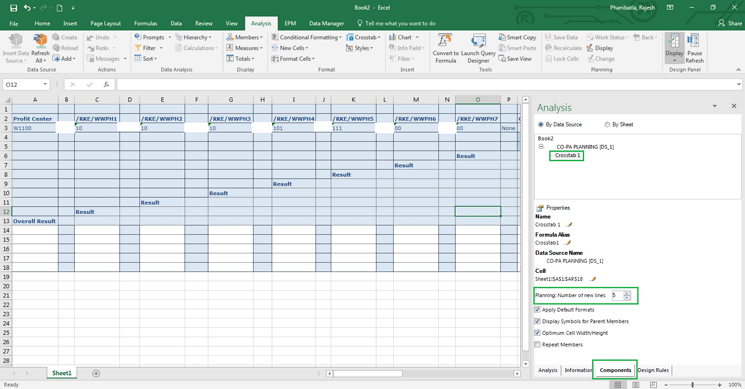Screen dimensions: 745x389
Task: Open the Hierarchy dropdown
Action: coord(193,37)
